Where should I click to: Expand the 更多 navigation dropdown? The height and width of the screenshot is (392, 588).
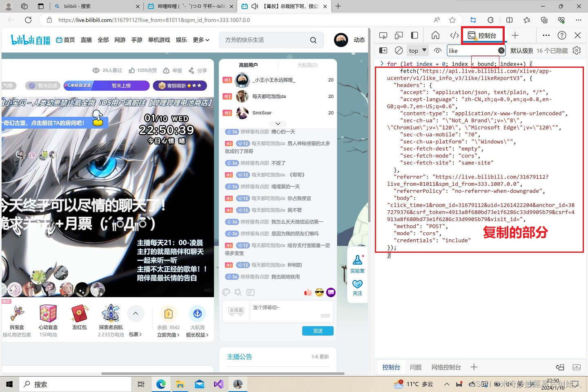201,40
